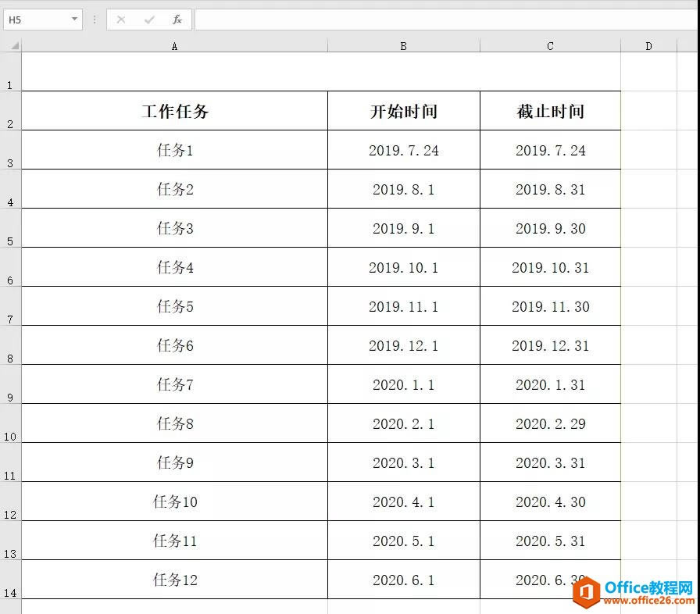Viewport: 700px width, 614px height.
Task: Click end date cell 2020.3.31
Action: coord(550,462)
